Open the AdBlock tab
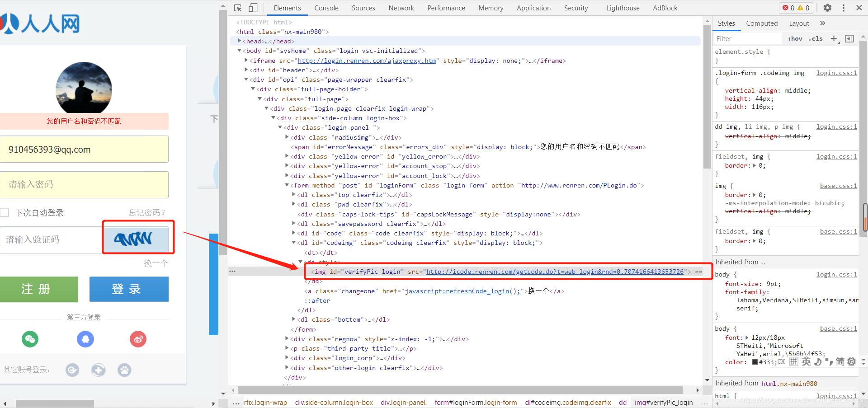This screenshot has height=408, width=868. [x=665, y=8]
